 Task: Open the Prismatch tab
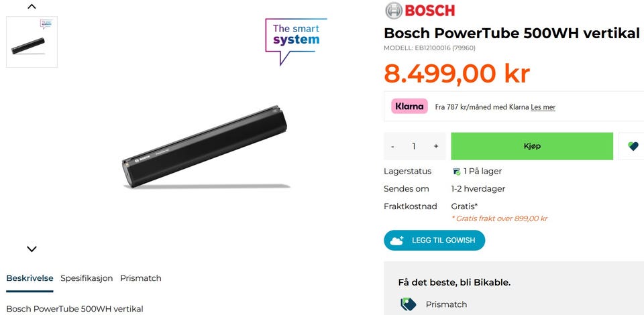click(x=140, y=278)
